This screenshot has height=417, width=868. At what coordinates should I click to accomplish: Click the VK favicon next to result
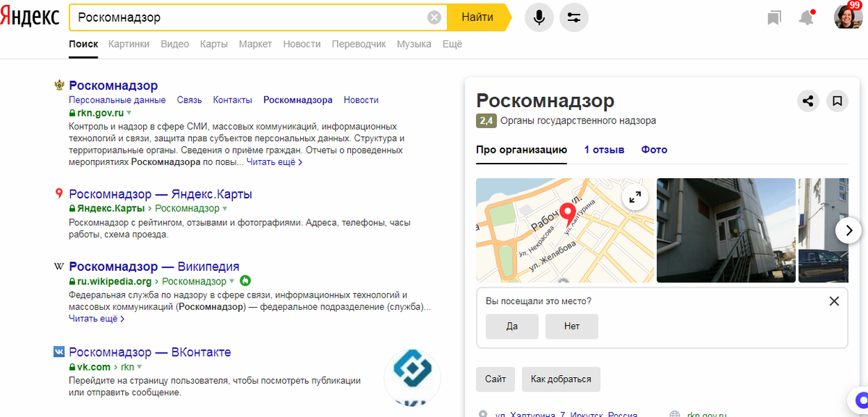click(59, 352)
